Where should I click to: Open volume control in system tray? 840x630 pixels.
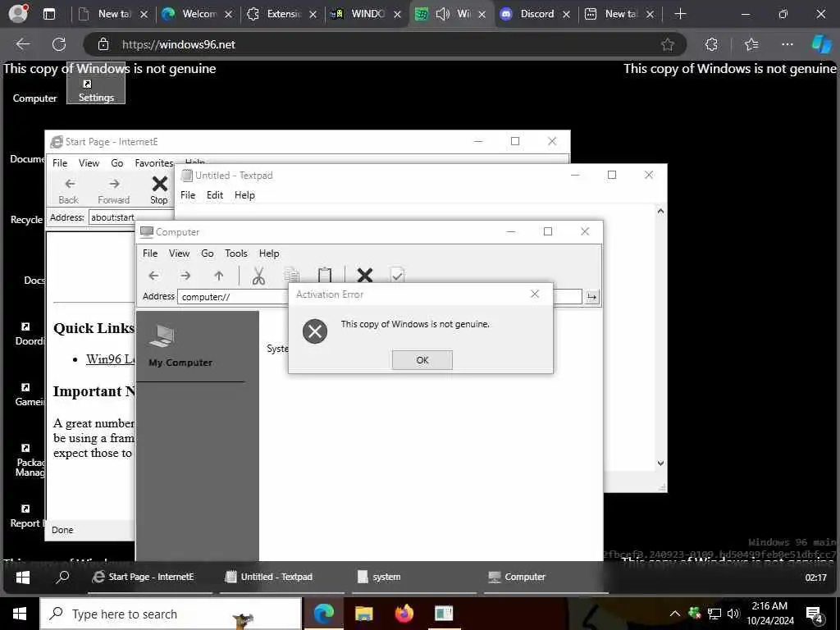733,614
